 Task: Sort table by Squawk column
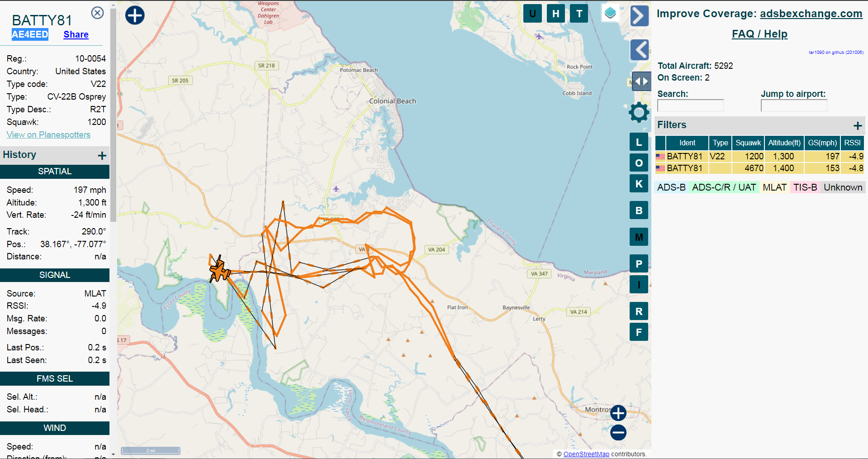(748, 143)
